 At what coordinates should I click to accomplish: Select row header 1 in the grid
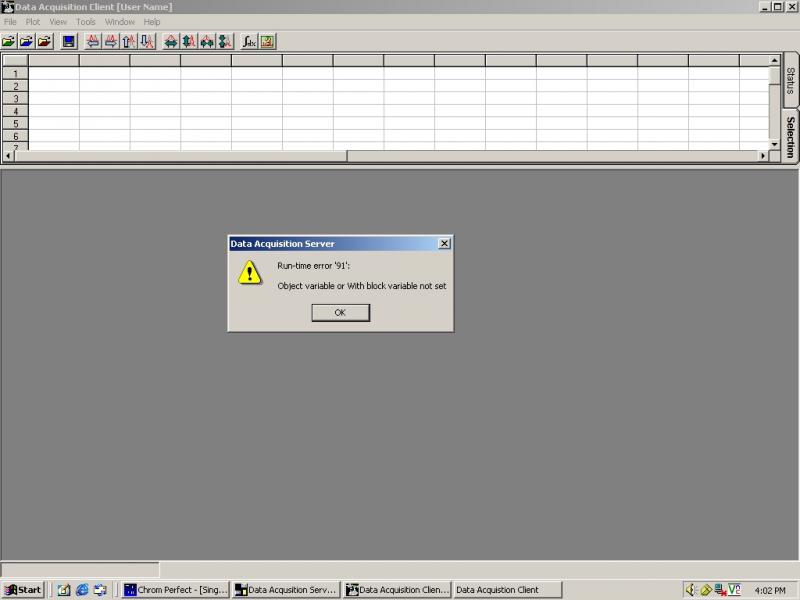click(15, 73)
